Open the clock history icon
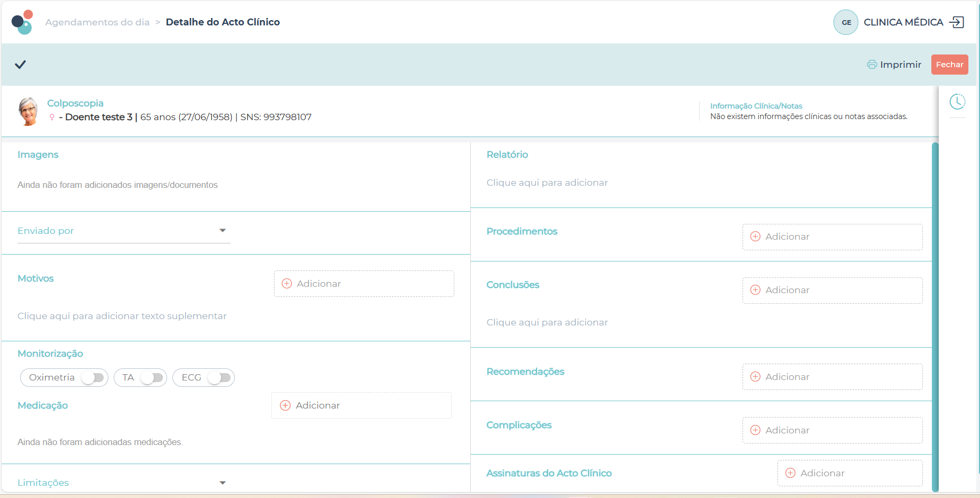Viewport: 980px width, 498px height. coord(957,102)
